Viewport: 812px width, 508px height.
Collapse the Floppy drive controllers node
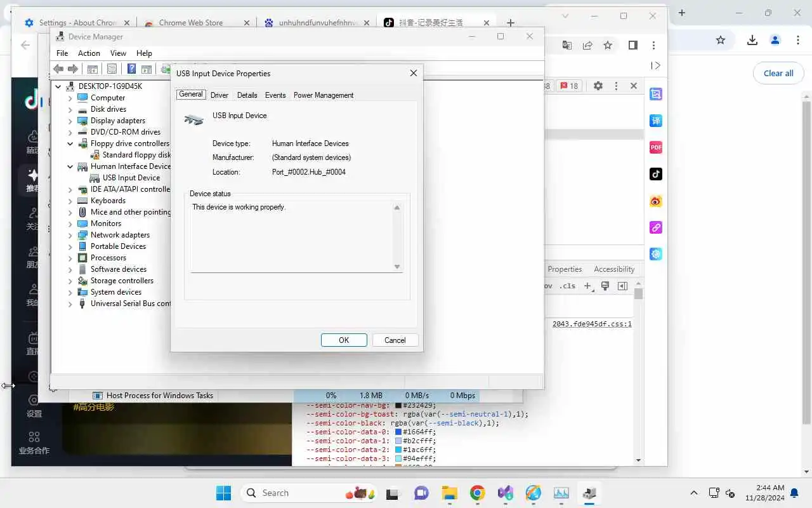point(70,144)
